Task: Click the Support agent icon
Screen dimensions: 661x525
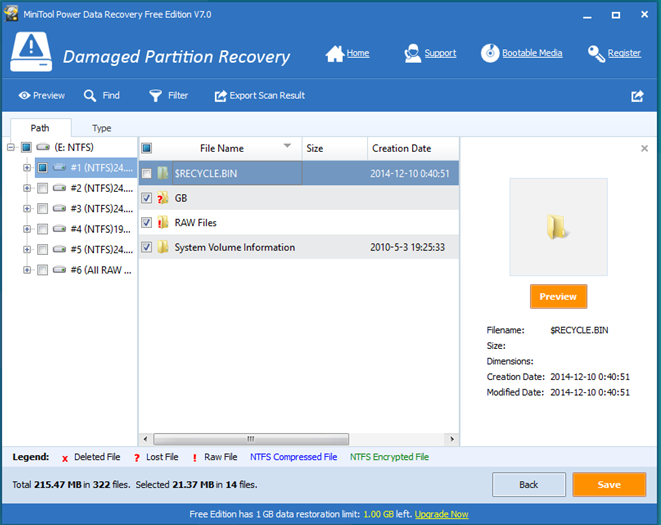Action: [412, 54]
